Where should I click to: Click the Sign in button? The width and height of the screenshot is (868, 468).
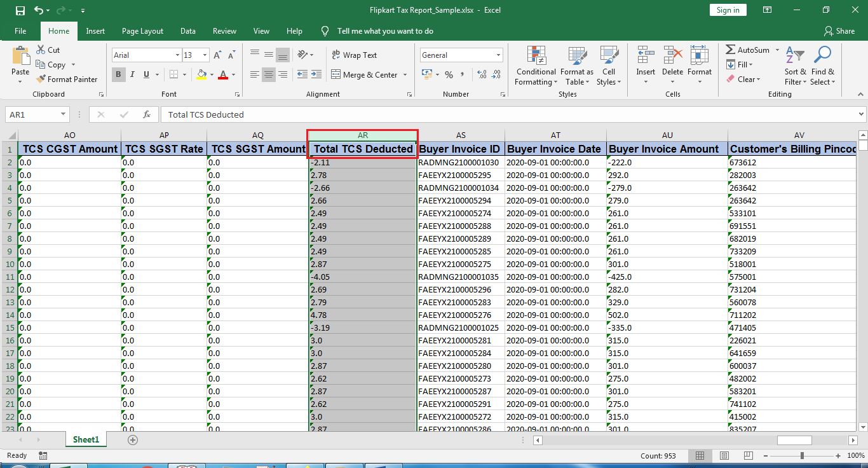point(728,10)
